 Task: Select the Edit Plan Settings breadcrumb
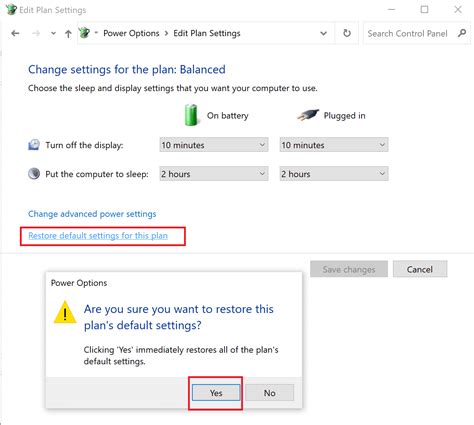(x=207, y=33)
